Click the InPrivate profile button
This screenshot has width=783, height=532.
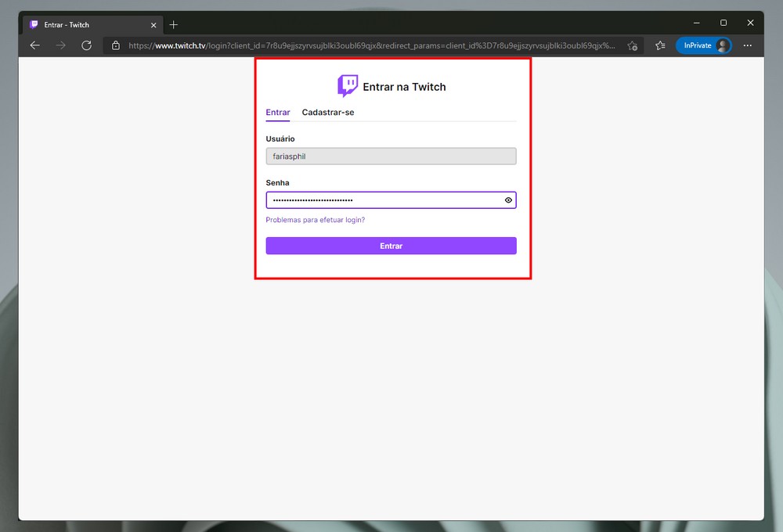(x=703, y=45)
